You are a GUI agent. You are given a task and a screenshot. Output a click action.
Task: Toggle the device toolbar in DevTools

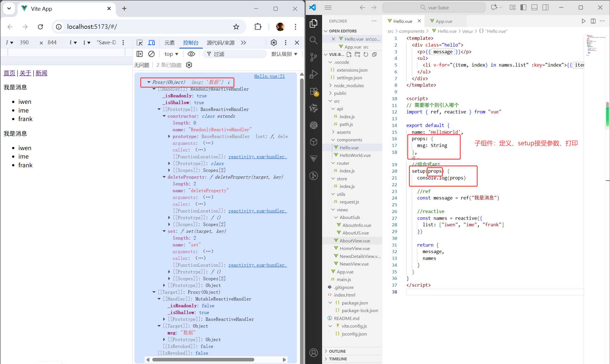click(x=152, y=43)
